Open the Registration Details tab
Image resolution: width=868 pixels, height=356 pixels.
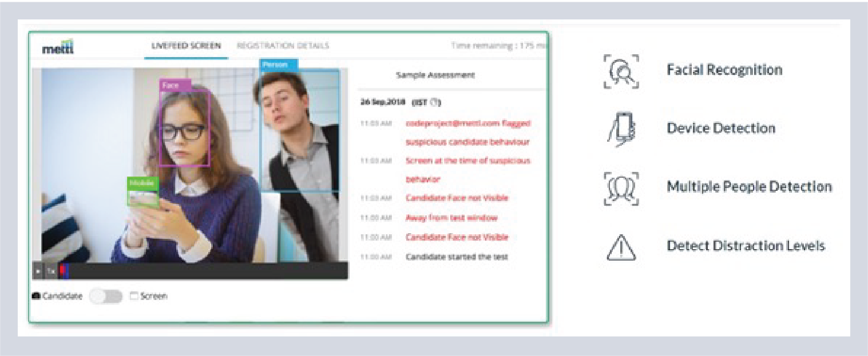(283, 46)
